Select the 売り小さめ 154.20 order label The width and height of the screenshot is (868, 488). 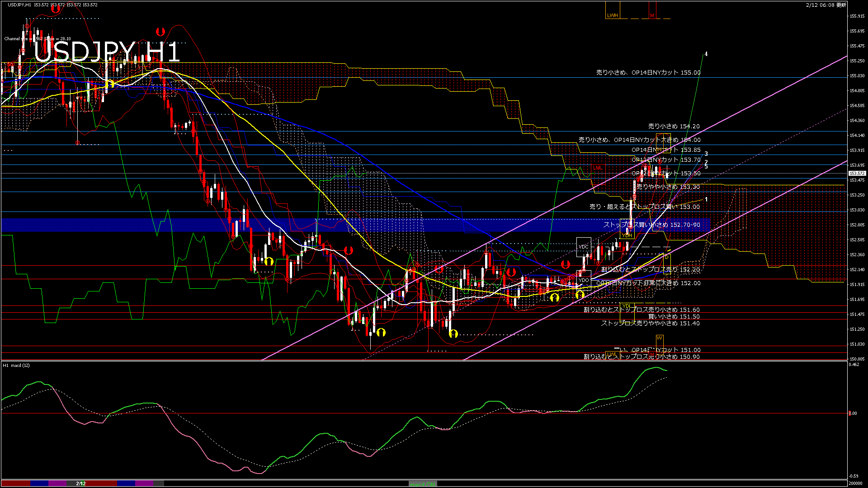tap(674, 127)
